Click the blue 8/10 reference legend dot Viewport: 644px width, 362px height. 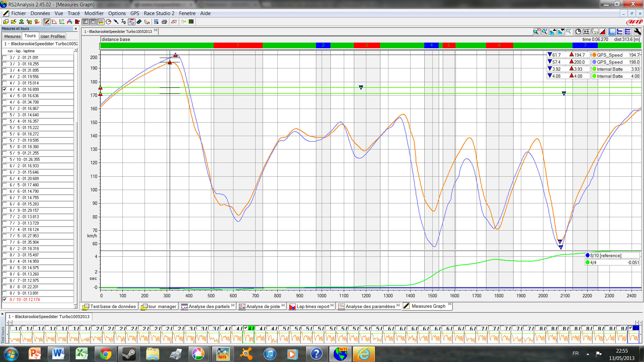pos(588,255)
